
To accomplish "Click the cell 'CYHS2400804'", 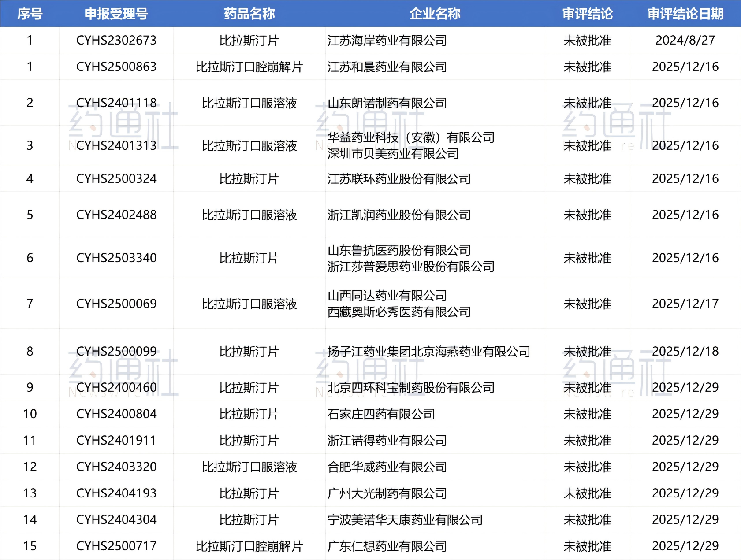I will [x=116, y=414].
